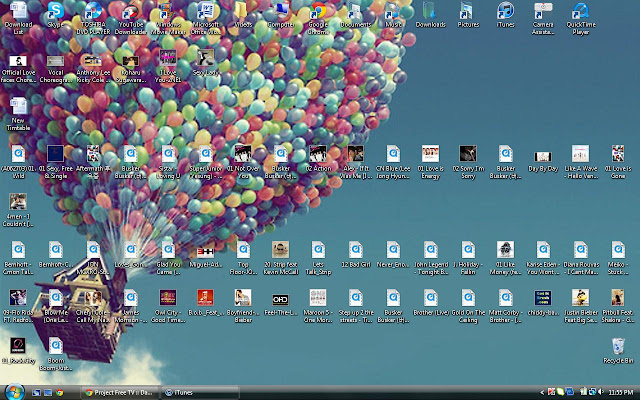
Task: Open the Videos folder icon
Action: (x=243, y=15)
